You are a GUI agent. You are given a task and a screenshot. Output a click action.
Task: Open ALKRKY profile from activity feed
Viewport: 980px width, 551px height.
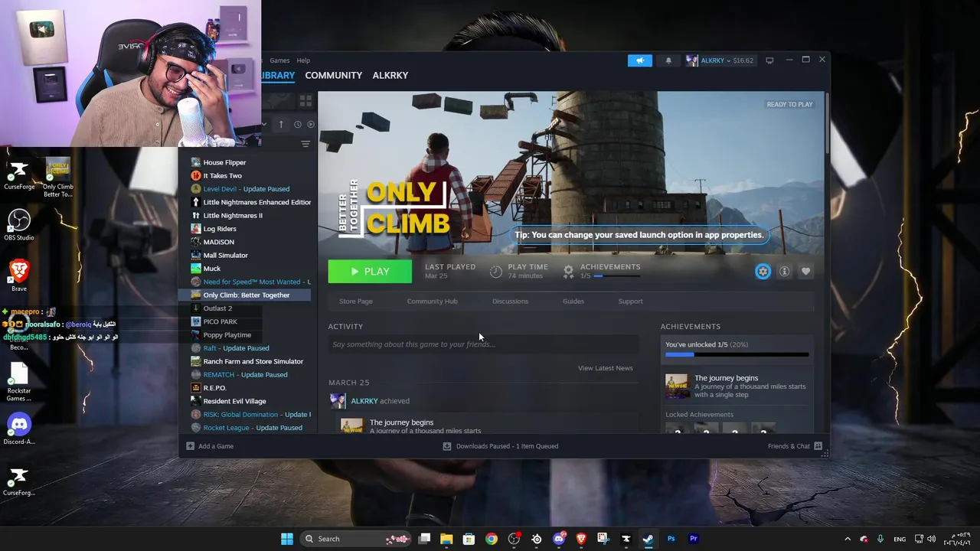click(x=364, y=401)
